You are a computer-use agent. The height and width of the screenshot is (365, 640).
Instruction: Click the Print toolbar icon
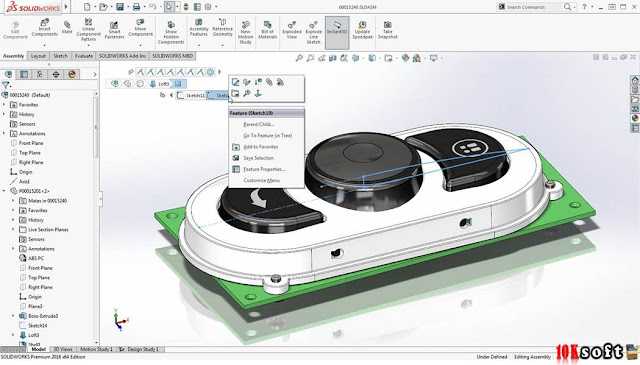point(136,7)
